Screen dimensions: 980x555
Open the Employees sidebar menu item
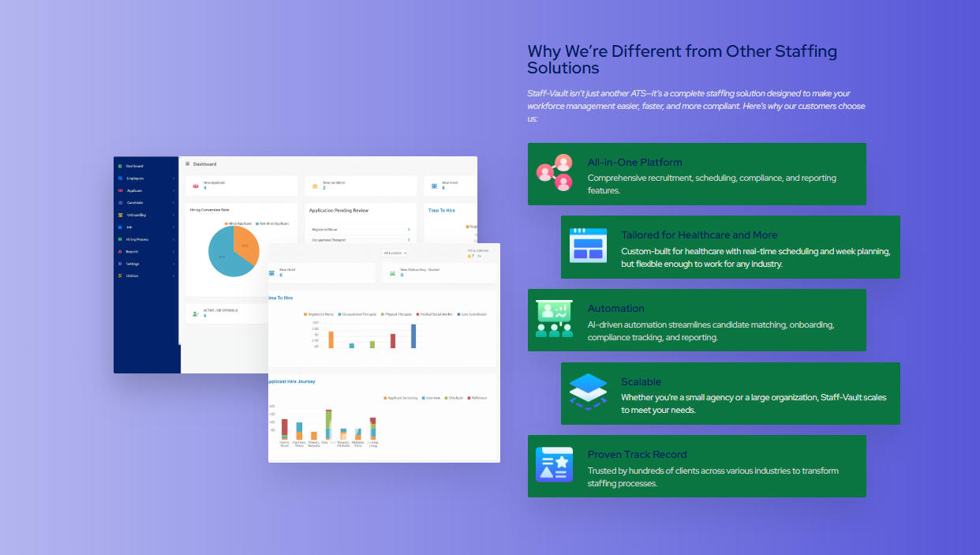[146, 178]
